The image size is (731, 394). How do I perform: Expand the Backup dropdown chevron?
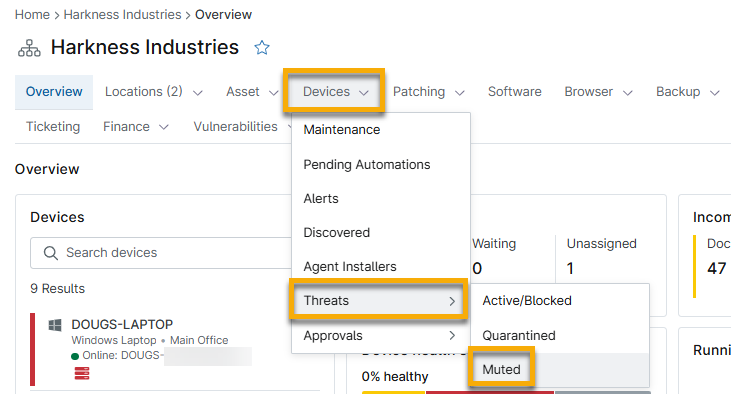714,93
